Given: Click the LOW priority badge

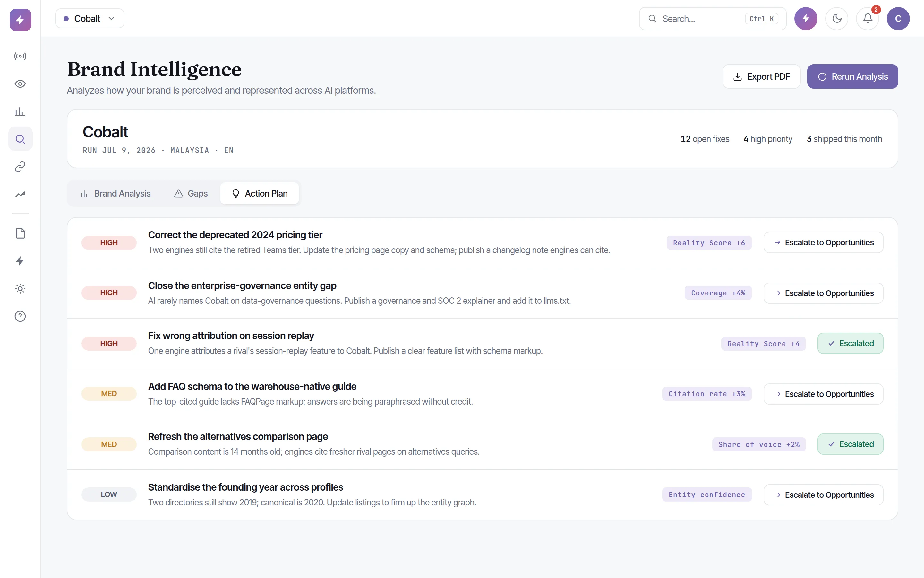Looking at the screenshot, I should click(109, 495).
